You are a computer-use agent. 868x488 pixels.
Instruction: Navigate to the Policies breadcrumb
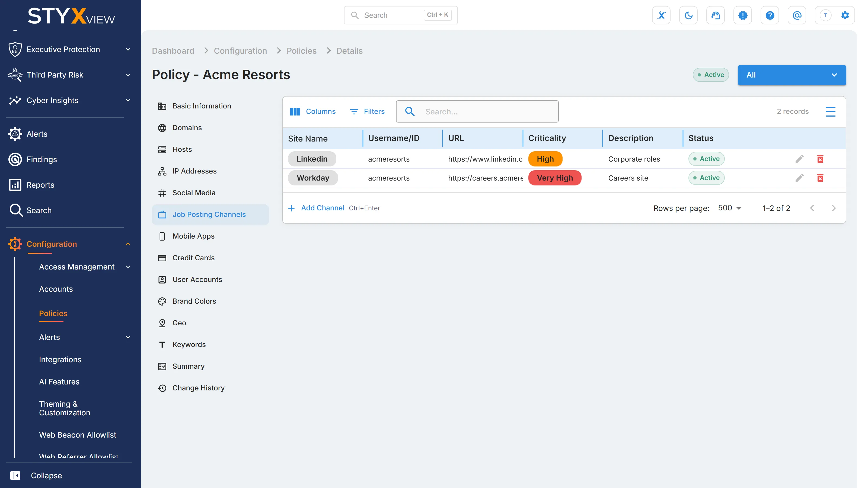pos(301,51)
